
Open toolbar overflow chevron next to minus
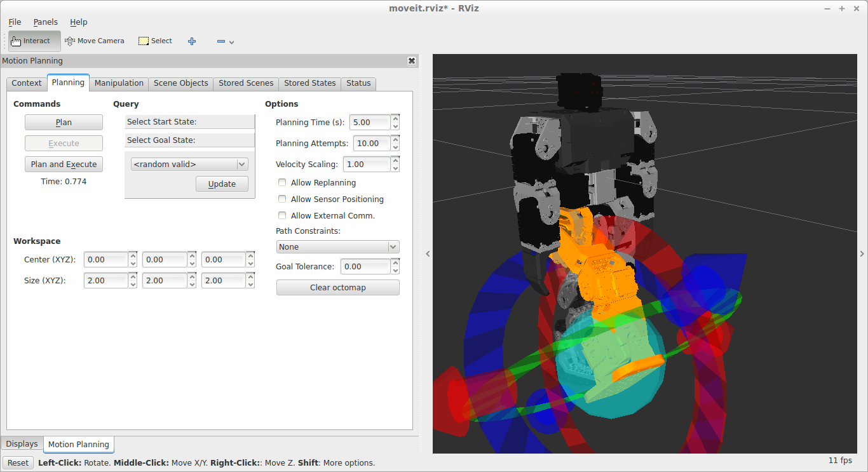coord(232,43)
